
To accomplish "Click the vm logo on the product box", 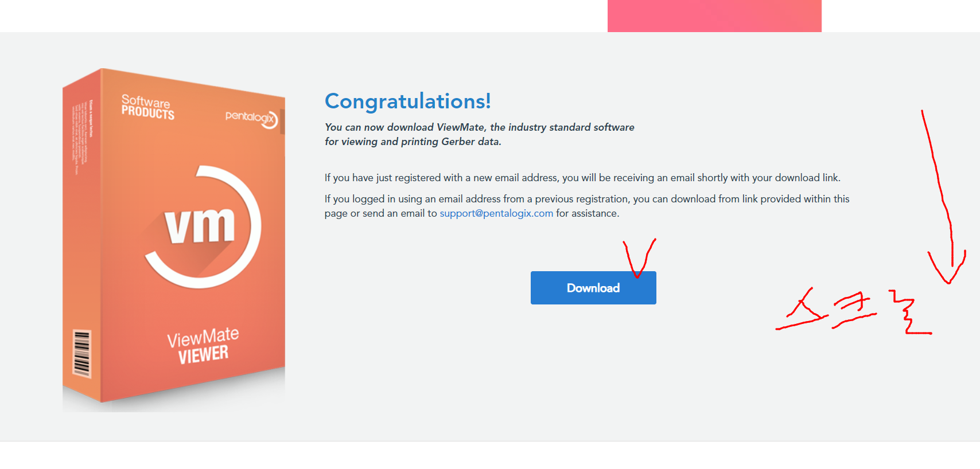I will (202, 226).
